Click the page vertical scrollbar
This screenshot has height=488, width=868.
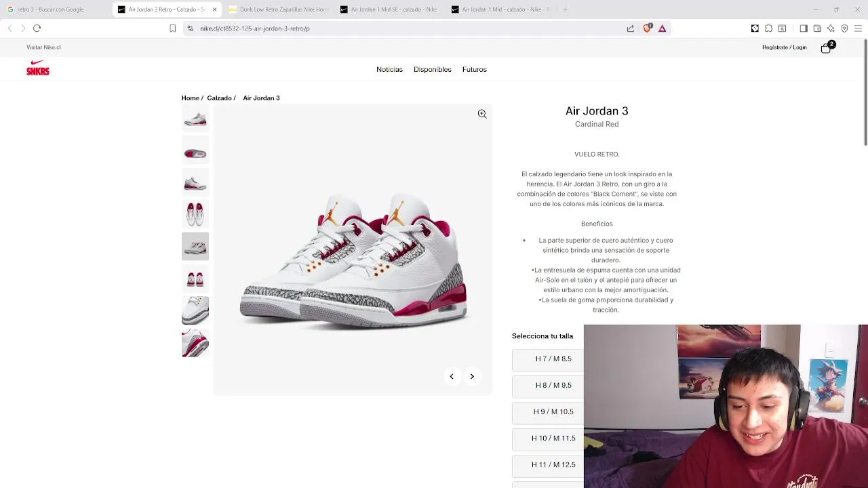click(x=865, y=92)
